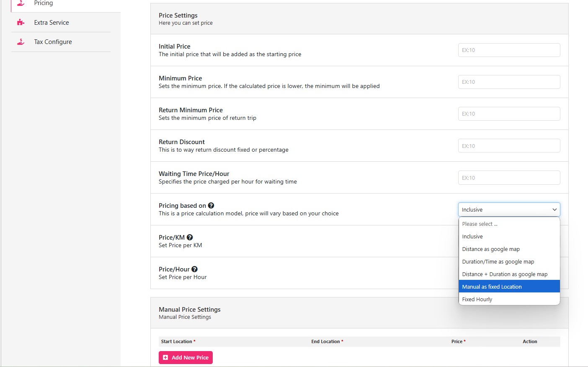Click the 'Waiting Time Price/Hour' label
588x367 pixels.
(x=194, y=173)
